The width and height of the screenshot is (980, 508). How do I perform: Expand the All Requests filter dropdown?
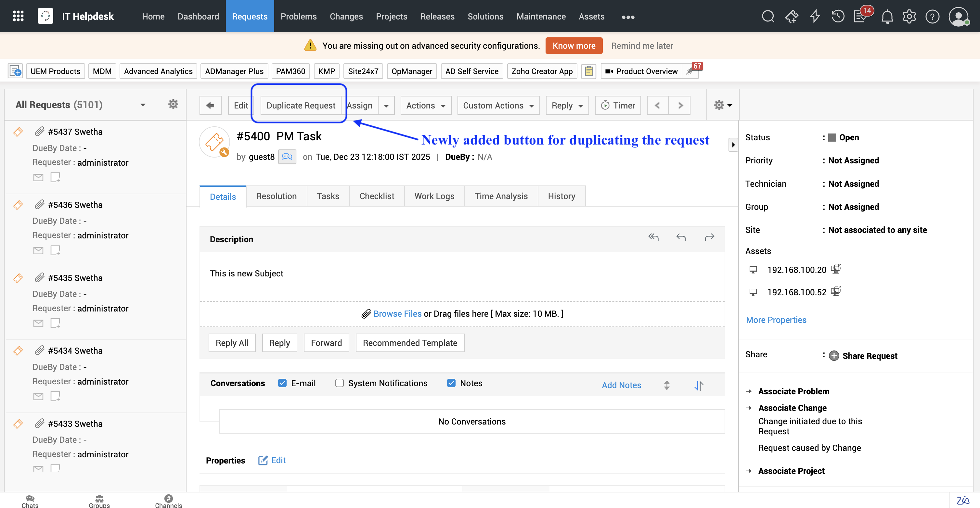pyautogui.click(x=143, y=105)
